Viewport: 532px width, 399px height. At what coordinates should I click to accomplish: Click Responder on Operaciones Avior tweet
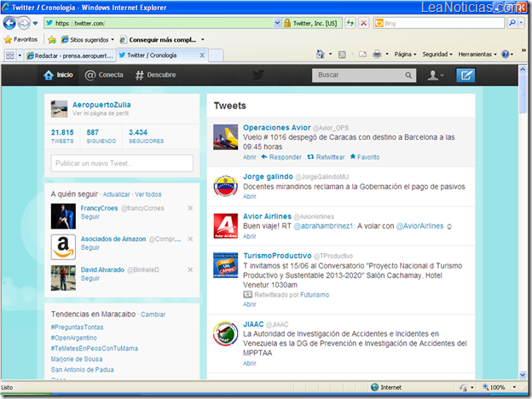click(x=281, y=157)
